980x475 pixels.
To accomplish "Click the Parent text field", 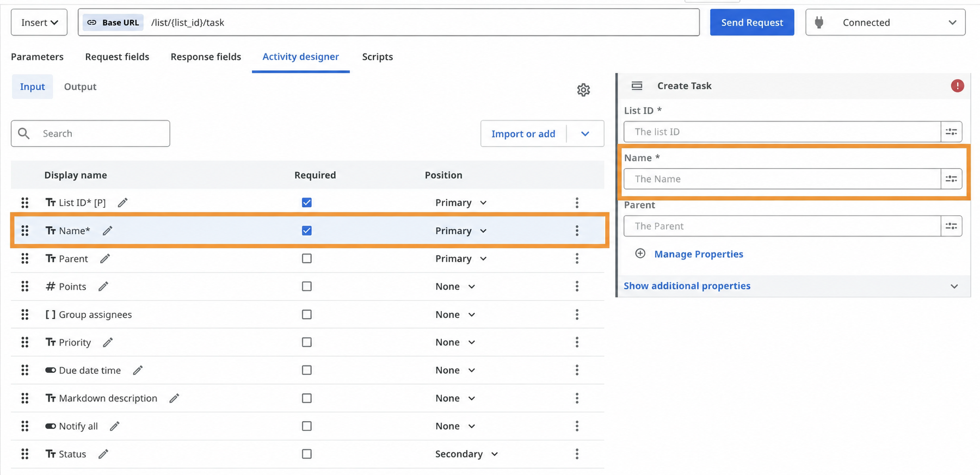I will coord(782,226).
